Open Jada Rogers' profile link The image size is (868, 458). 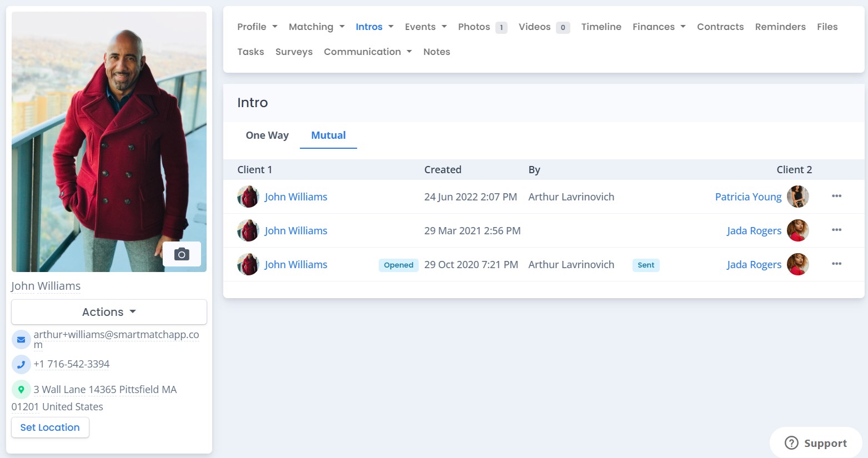tap(754, 230)
